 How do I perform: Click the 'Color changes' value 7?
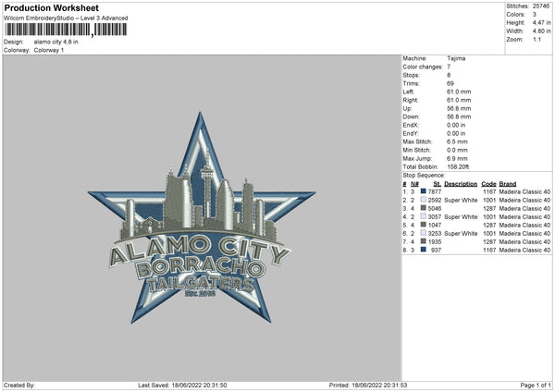[x=449, y=67]
